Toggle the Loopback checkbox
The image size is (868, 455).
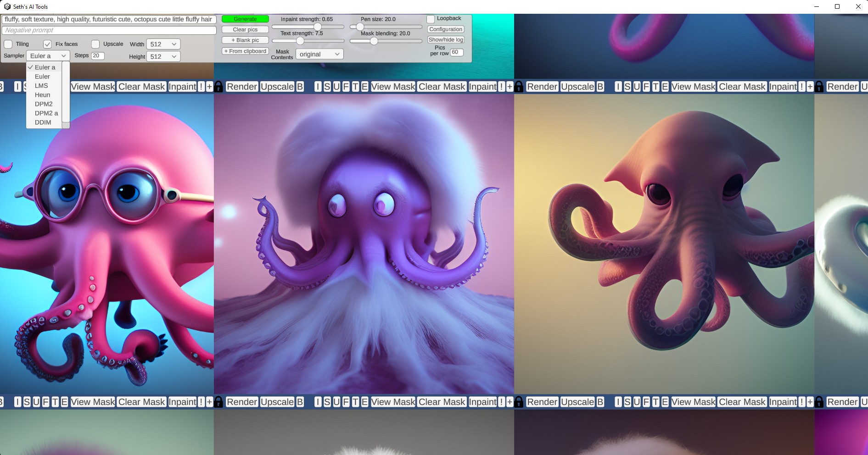click(431, 19)
